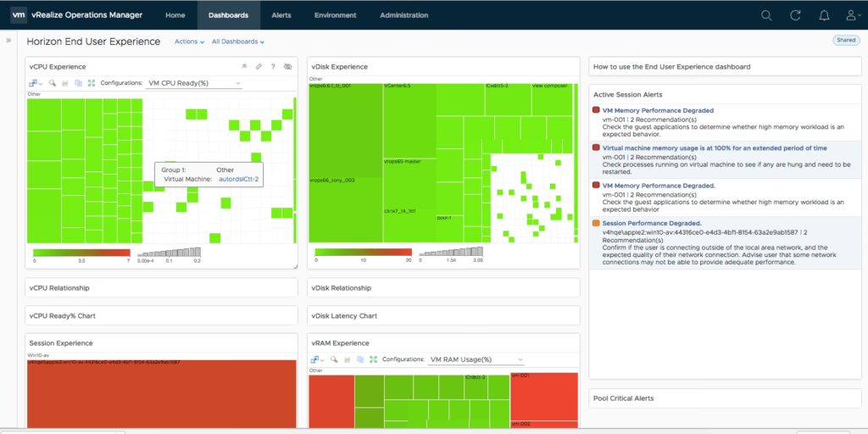Screen dimensions: 868x434
Task: Open the autordsICtt-2 virtual machine link
Action: tap(238, 180)
